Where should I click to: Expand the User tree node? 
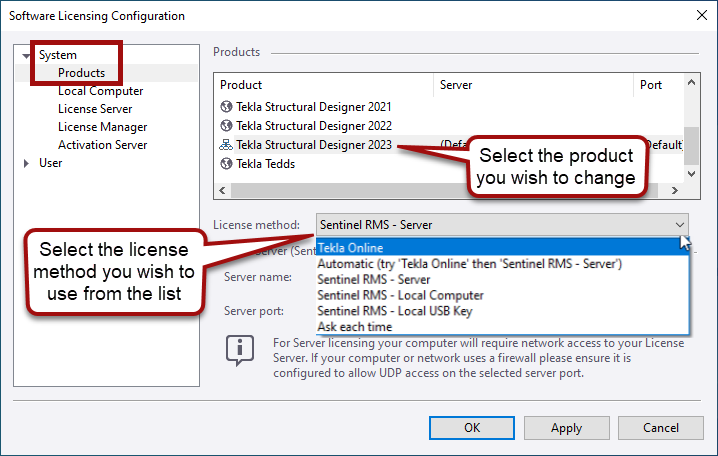tap(26, 163)
